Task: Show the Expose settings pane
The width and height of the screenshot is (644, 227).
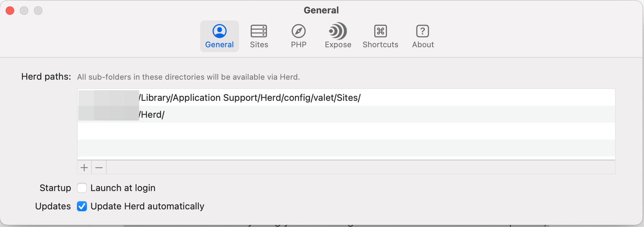Action: point(338,36)
